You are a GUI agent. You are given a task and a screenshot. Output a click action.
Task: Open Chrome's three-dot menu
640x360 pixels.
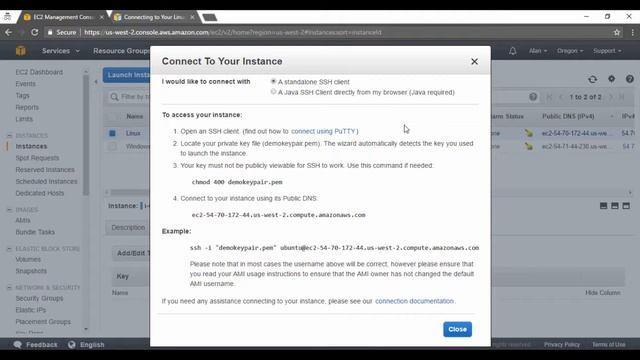coord(632,32)
